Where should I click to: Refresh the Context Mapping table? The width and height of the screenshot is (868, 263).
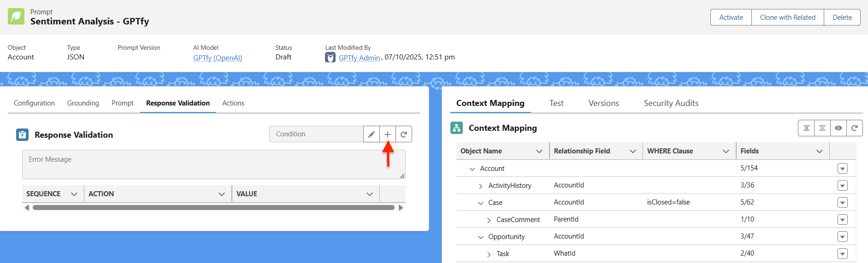pyautogui.click(x=855, y=128)
